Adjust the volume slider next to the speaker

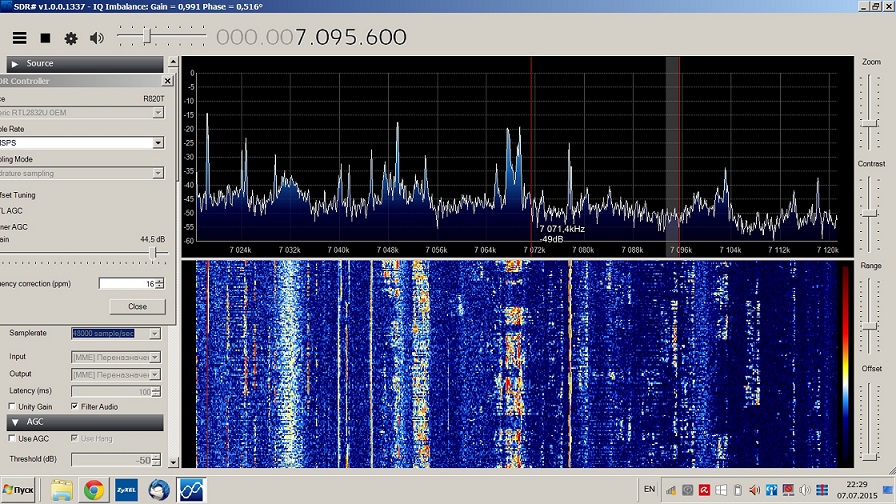149,37
